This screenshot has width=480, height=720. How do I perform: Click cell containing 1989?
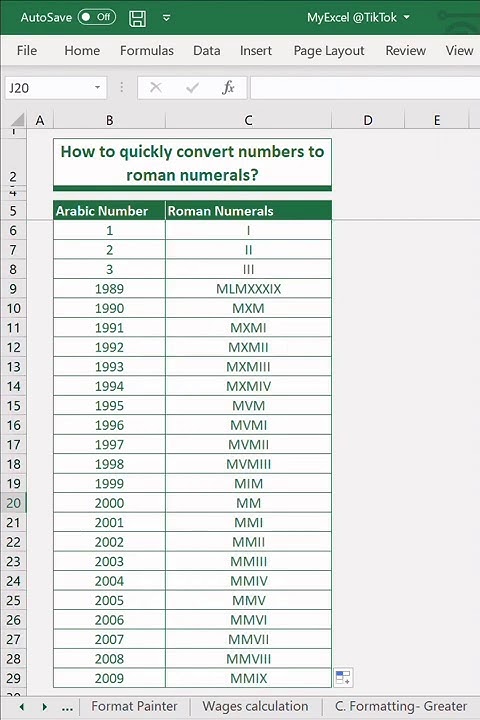point(109,289)
